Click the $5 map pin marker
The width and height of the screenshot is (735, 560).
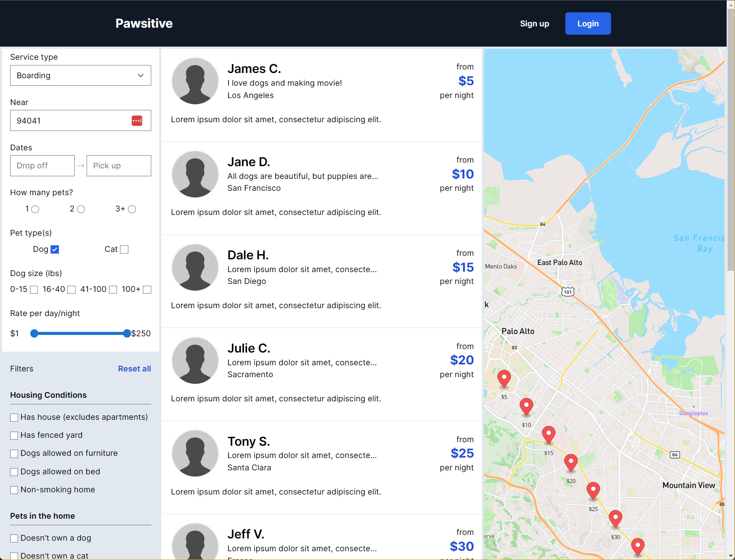(x=504, y=378)
